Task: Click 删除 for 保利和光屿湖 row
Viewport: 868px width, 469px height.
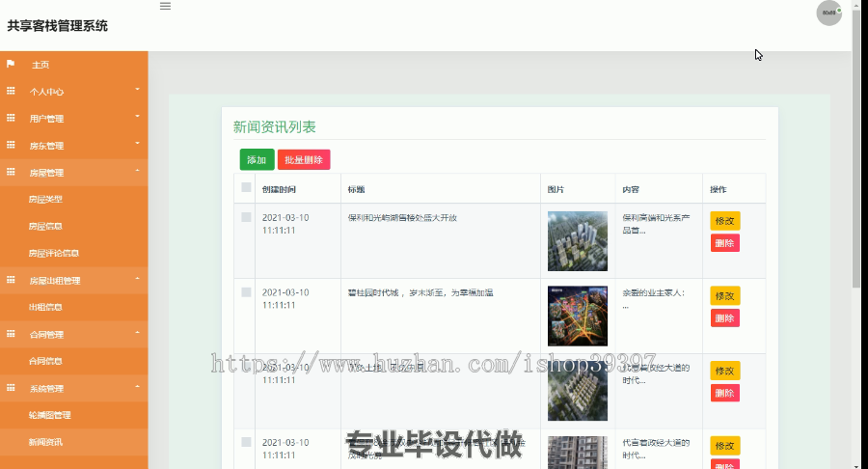Action: click(x=724, y=243)
